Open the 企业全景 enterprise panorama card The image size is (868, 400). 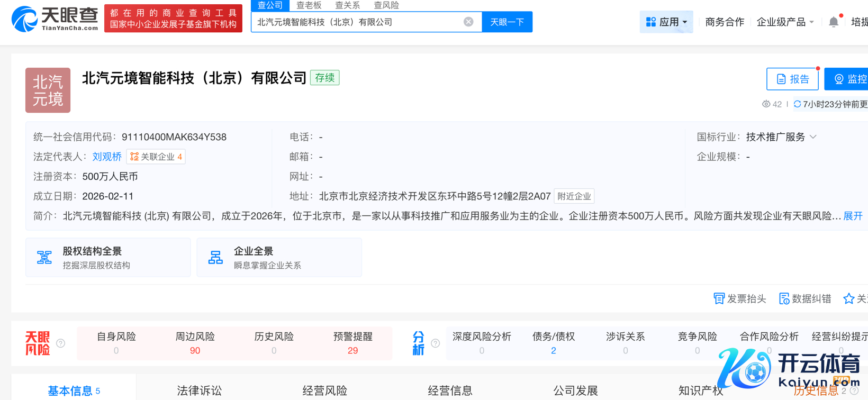click(279, 258)
